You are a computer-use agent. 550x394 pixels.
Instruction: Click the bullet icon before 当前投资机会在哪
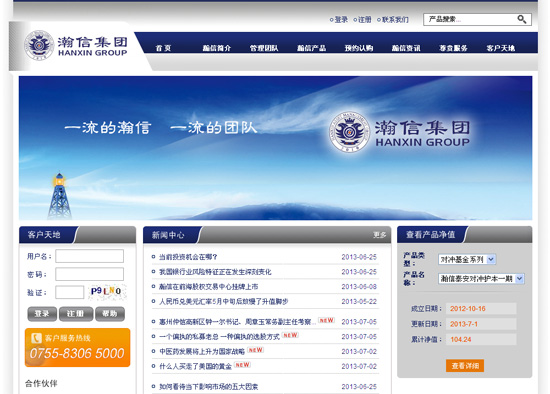coord(153,257)
